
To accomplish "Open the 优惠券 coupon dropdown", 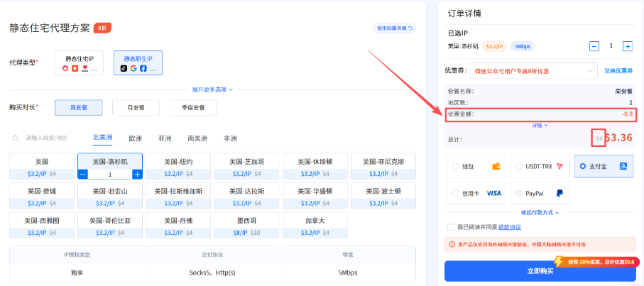I will 534,70.
